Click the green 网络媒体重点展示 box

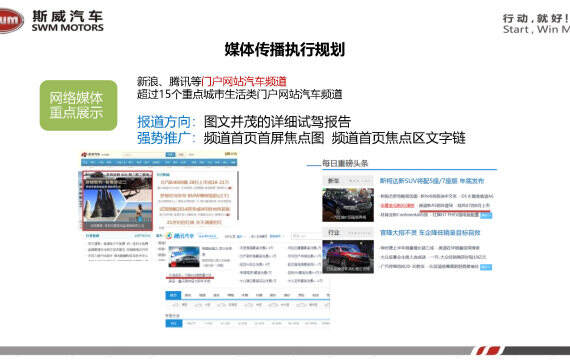[79, 105]
